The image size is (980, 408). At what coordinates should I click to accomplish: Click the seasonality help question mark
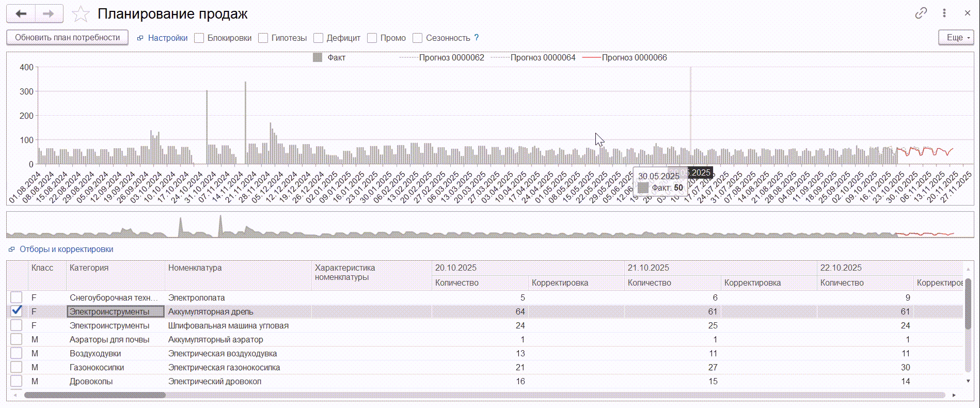tap(476, 38)
